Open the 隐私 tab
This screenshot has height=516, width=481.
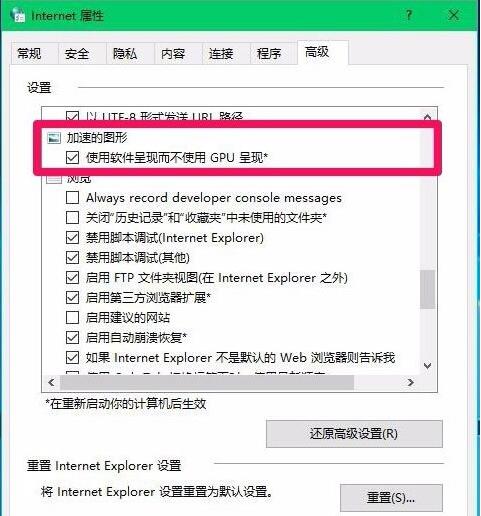pos(125,53)
